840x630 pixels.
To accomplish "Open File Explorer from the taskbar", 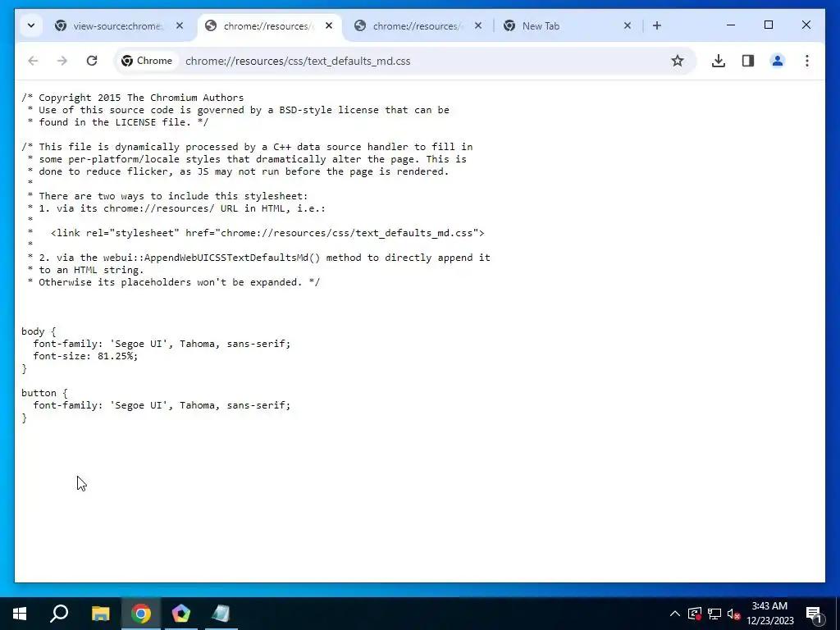I will click(100, 614).
